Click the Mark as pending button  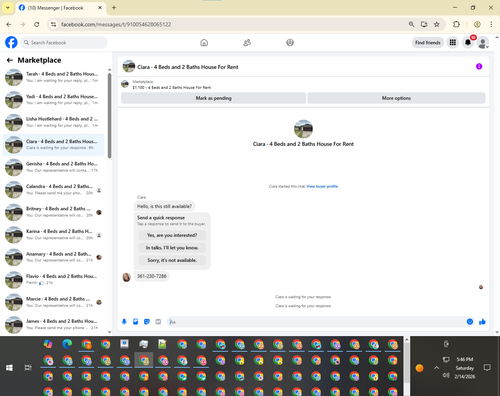coord(213,98)
